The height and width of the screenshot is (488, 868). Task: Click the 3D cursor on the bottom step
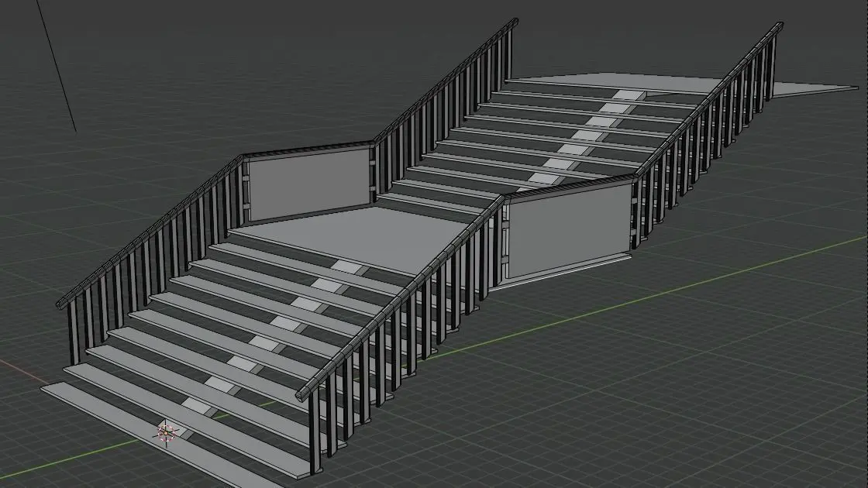click(x=166, y=432)
